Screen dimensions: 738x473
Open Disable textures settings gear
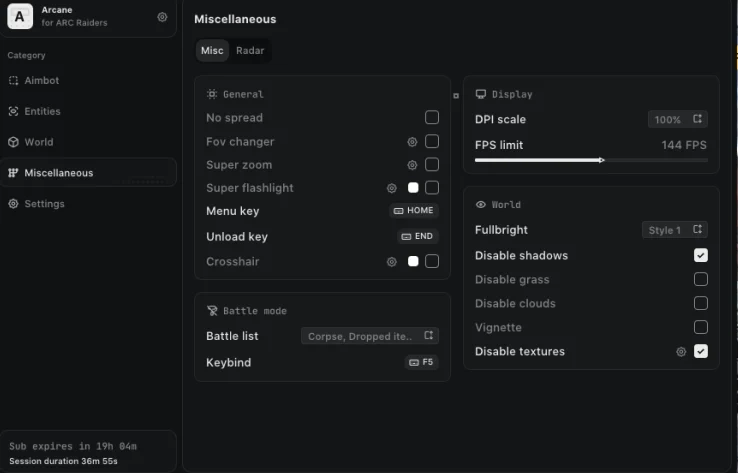pyautogui.click(x=681, y=352)
